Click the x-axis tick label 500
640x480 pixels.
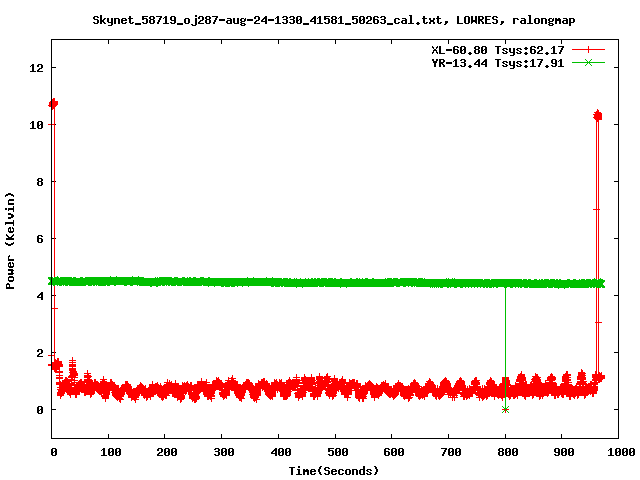[x=337, y=452]
